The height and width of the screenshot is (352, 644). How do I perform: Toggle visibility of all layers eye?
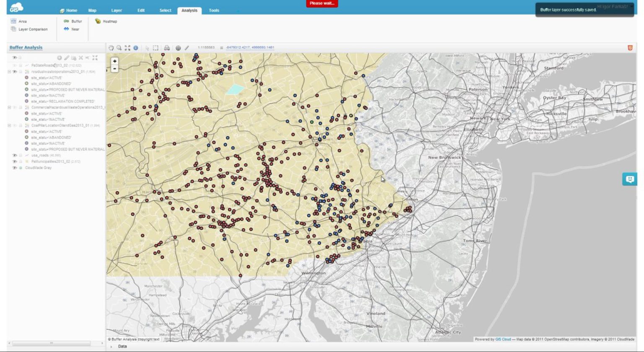(x=15, y=57)
